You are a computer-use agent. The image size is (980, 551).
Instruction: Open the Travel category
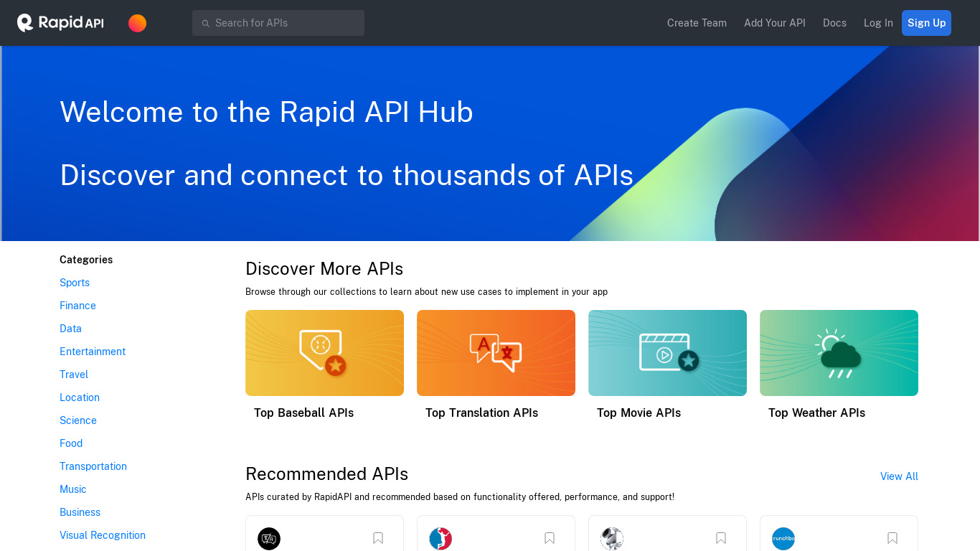pyautogui.click(x=74, y=375)
